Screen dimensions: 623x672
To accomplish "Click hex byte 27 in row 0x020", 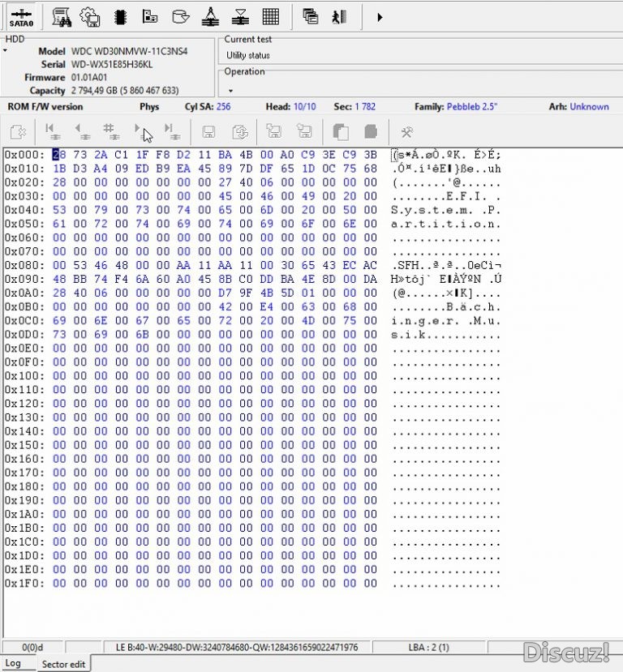I will (x=225, y=182).
